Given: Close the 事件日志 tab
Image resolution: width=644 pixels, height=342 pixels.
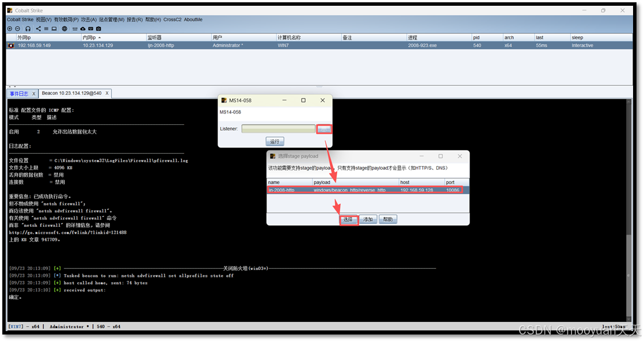Looking at the screenshot, I should pos(34,94).
